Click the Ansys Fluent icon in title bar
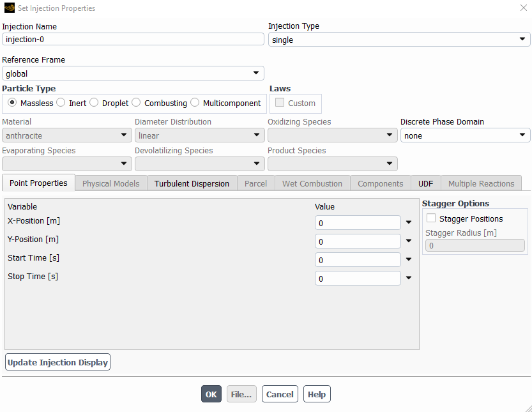This screenshot has height=412, width=532. [9, 8]
